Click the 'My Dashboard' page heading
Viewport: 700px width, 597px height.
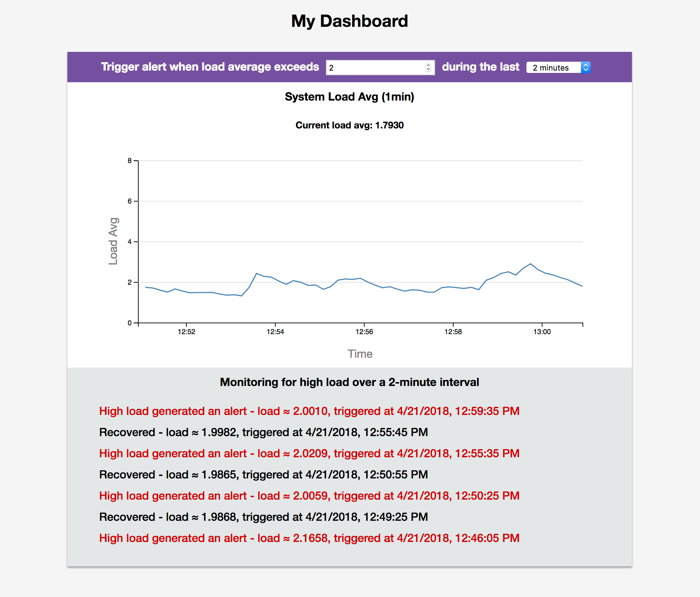tap(349, 21)
